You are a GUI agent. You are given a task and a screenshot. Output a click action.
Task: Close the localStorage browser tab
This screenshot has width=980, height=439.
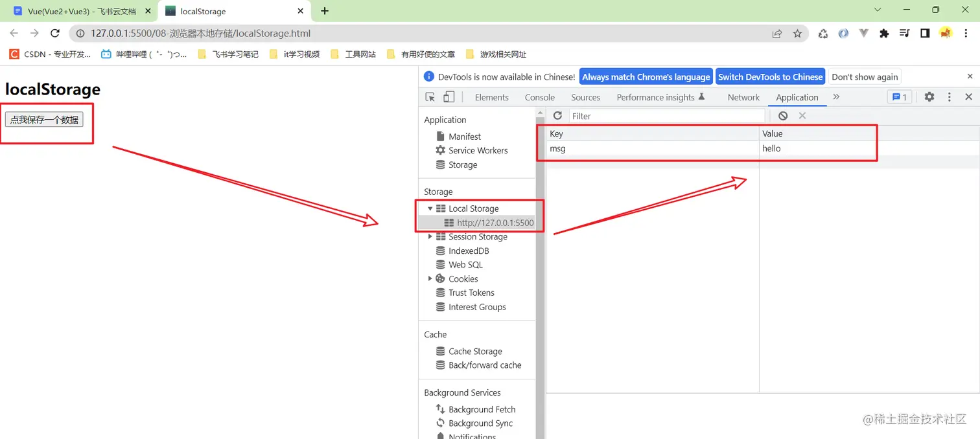300,11
